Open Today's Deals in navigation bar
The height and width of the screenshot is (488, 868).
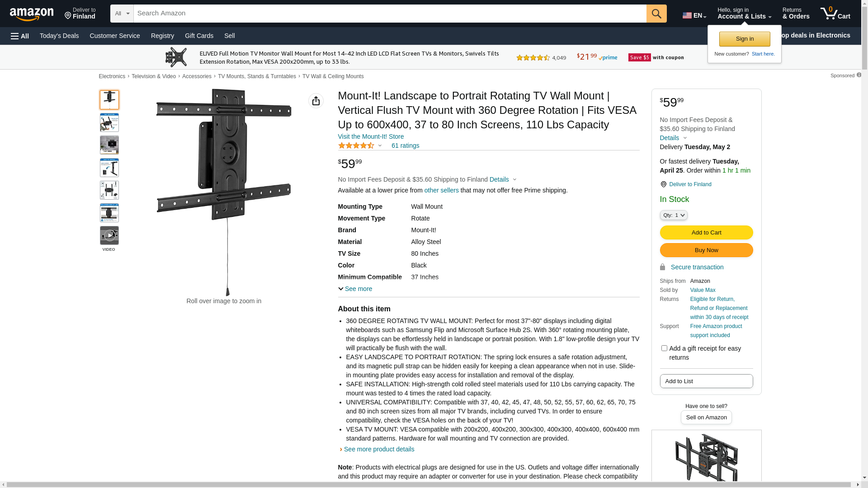(x=59, y=36)
